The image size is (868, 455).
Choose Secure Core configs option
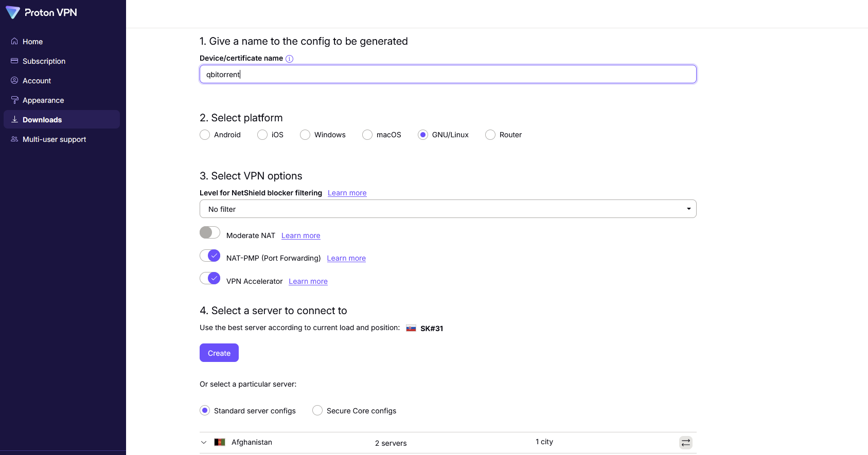pyautogui.click(x=317, y=411)
